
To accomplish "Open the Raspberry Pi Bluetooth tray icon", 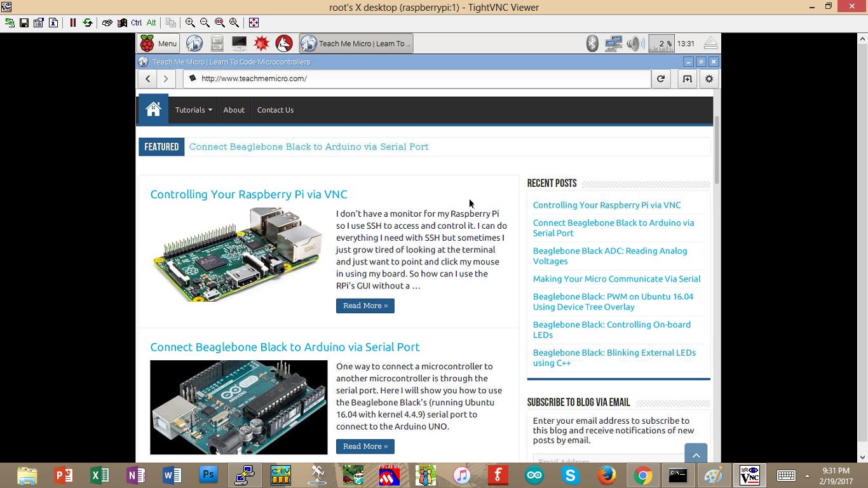I will (x=592, y=43).
